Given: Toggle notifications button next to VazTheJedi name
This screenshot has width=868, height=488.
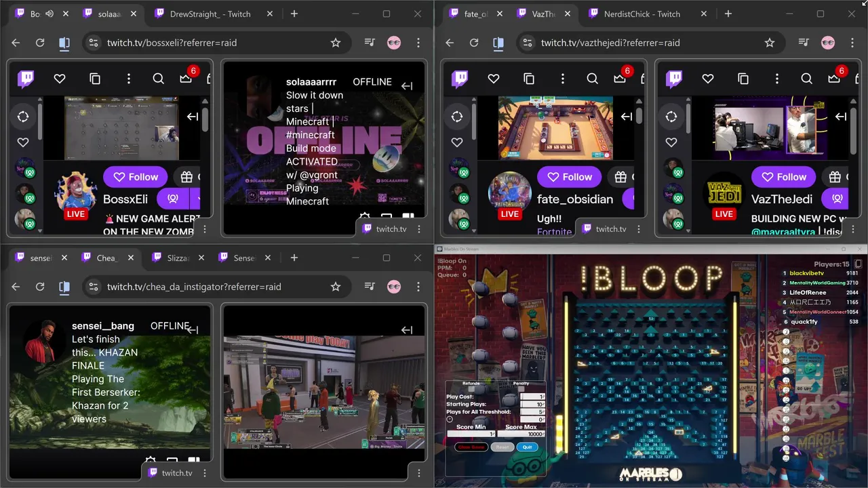Looking at the screenshot, I should [837, 199].
